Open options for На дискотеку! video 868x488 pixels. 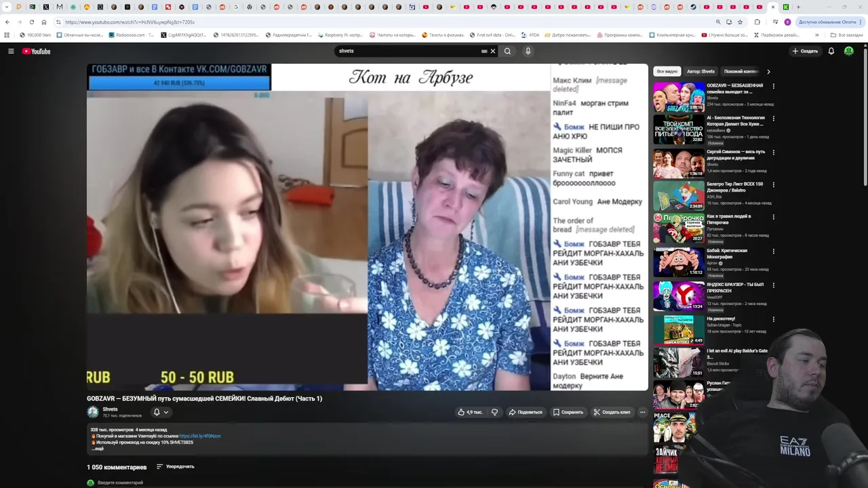[x=773, y=319]
